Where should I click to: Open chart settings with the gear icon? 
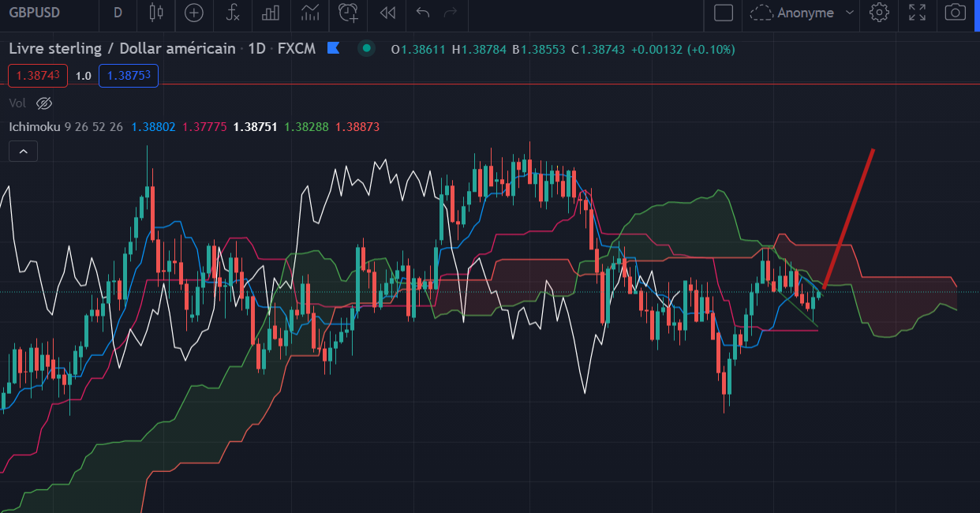(x=879, y=13)
